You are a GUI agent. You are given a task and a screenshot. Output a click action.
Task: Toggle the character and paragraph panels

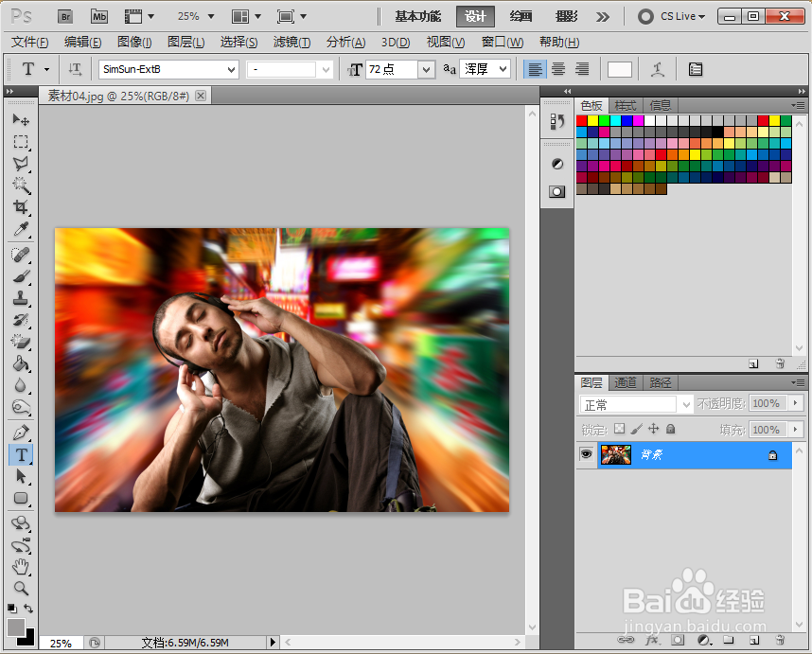pos(696,69)
